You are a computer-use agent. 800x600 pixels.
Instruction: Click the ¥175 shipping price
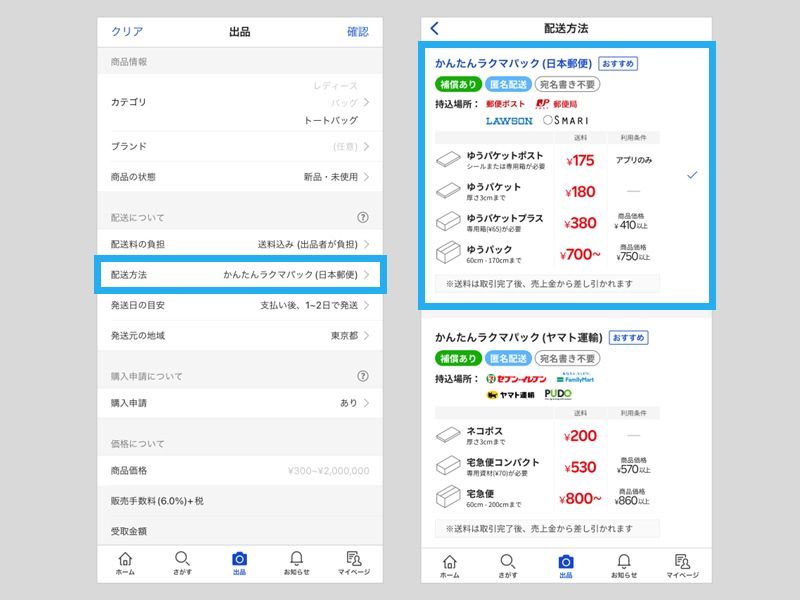pyautogui.click(x=580, y=161)
